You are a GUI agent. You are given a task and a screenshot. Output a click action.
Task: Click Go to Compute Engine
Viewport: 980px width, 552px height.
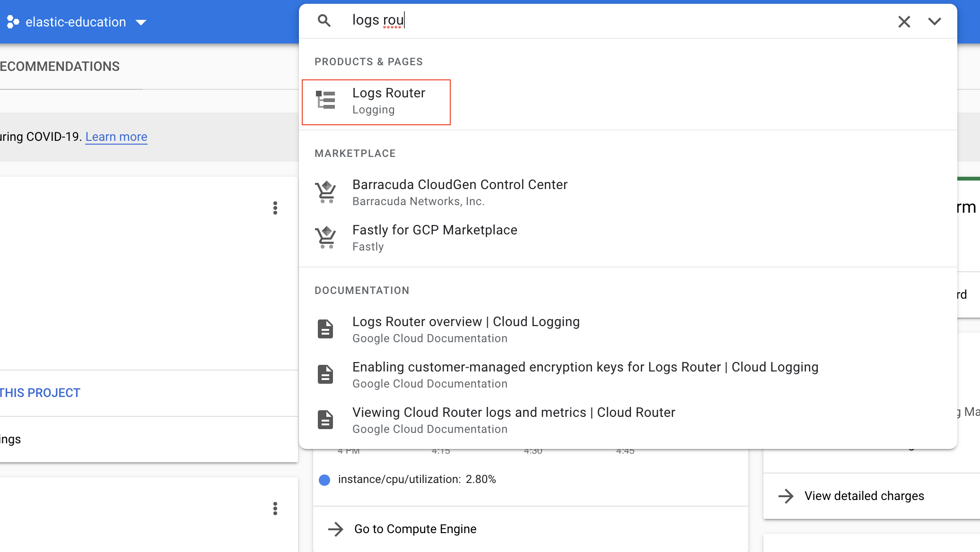[x=415, y=529]
